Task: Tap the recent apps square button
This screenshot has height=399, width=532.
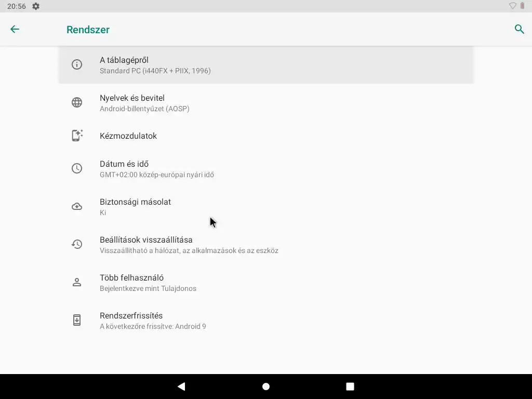Action: coord(350,387)
